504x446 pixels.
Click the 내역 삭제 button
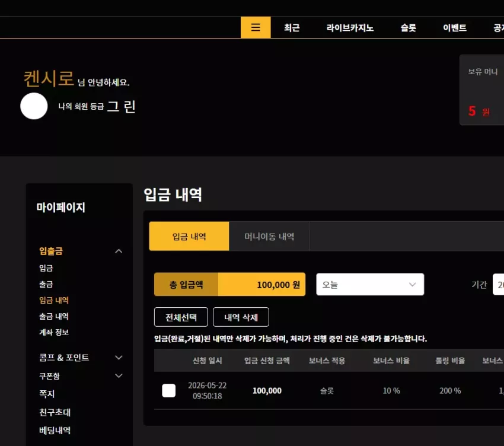(241, 317)
